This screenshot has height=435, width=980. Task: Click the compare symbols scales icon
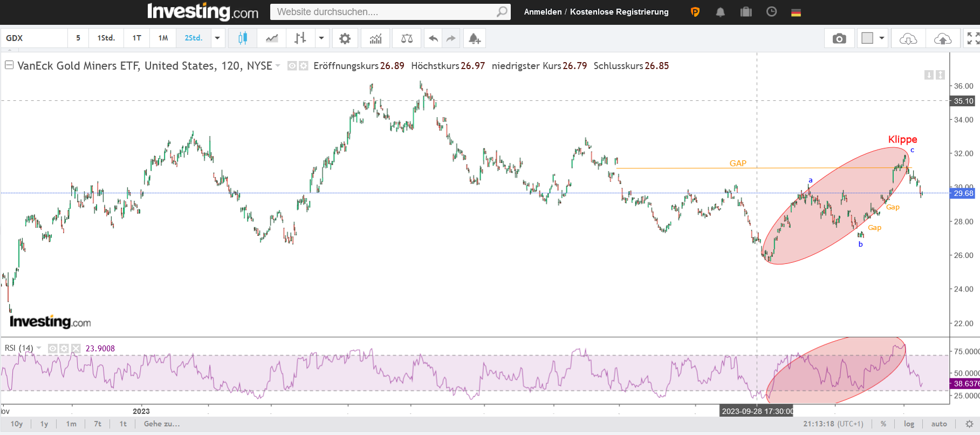click(x=407, y=38)
